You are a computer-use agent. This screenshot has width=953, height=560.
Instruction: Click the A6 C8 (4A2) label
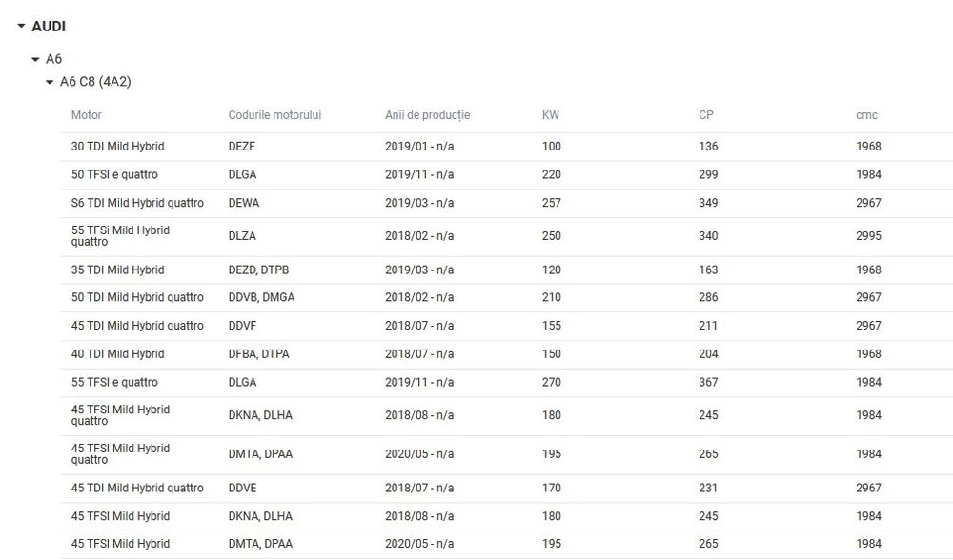(x=95, y=82)
